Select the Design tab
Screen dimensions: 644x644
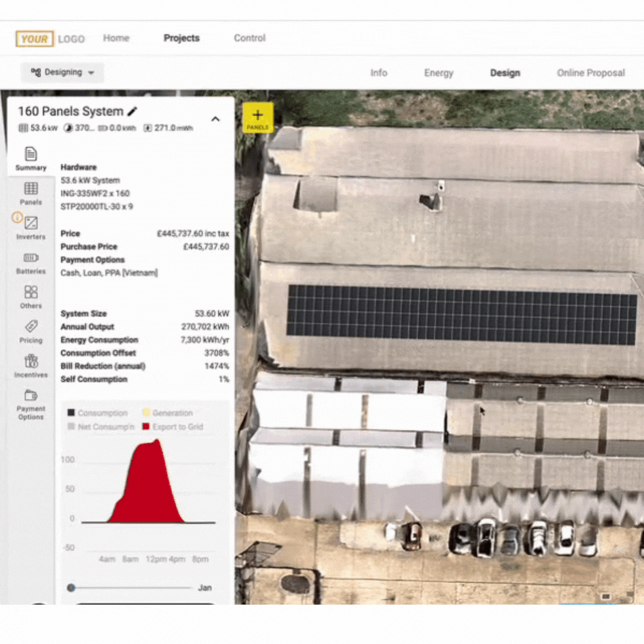click(x=505, y=73)
